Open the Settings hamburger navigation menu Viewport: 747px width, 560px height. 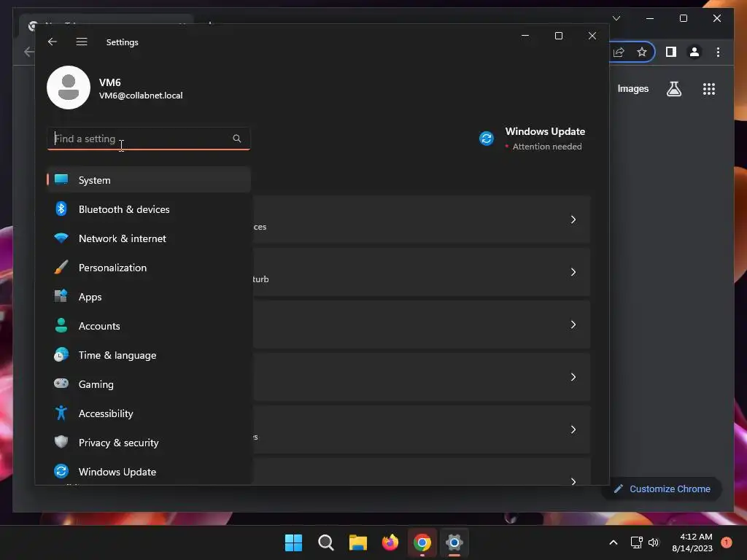coord(82,42)
